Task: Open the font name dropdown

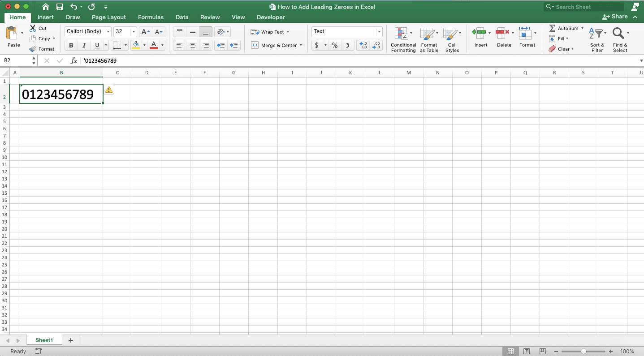Action: (108, 32)
